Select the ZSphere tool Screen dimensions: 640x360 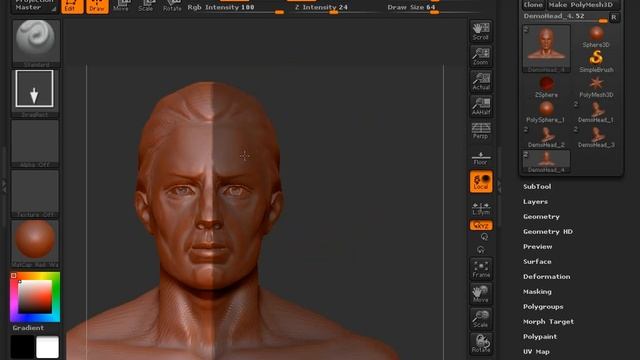pos(546,87)
